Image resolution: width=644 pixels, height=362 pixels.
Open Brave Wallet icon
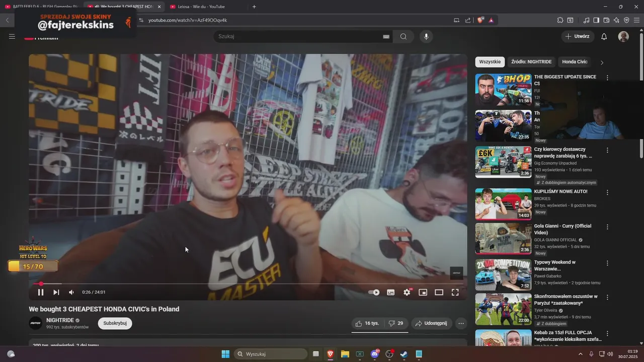pyautogui.click(x=606, y=20)
